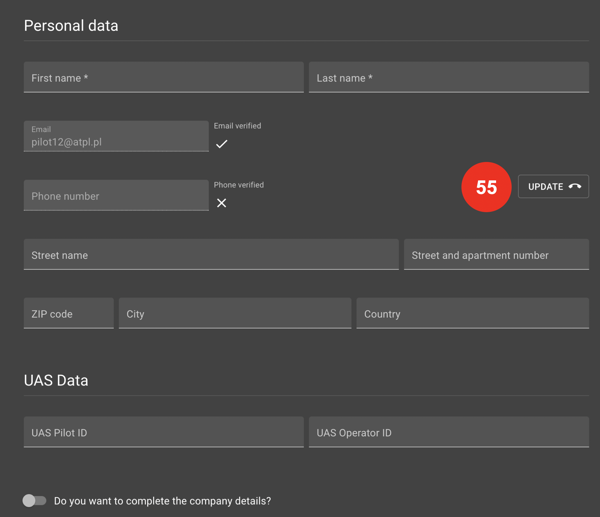Open the Country field
Viewport: 600px width, 517px height.
[472, 314]
